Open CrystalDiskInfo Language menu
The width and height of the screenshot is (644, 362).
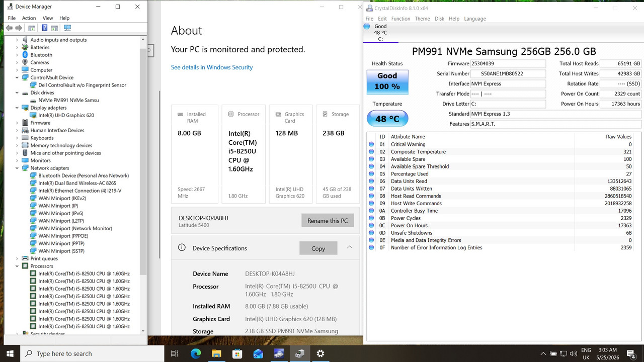[474, 19]
